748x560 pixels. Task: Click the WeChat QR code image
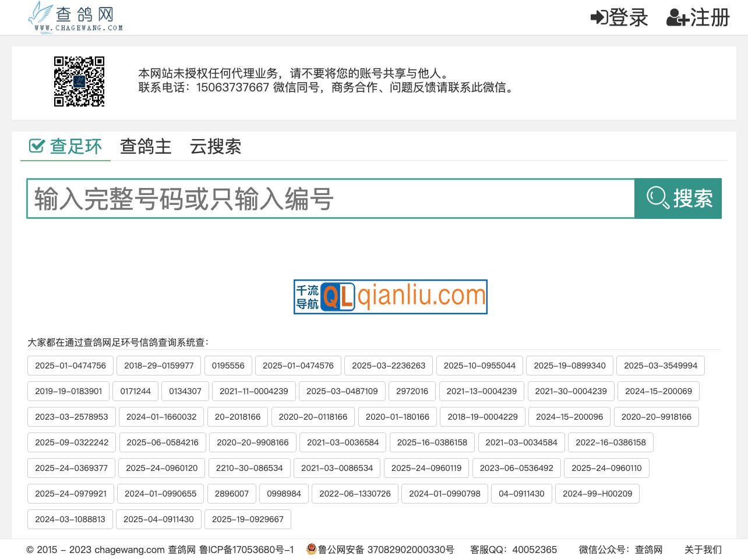[x=79, y=81]
